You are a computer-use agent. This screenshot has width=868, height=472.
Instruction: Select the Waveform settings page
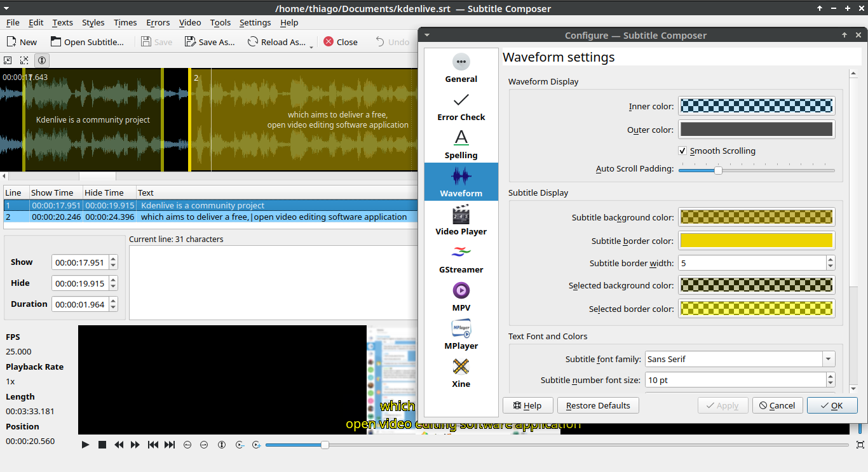point(461,182)
